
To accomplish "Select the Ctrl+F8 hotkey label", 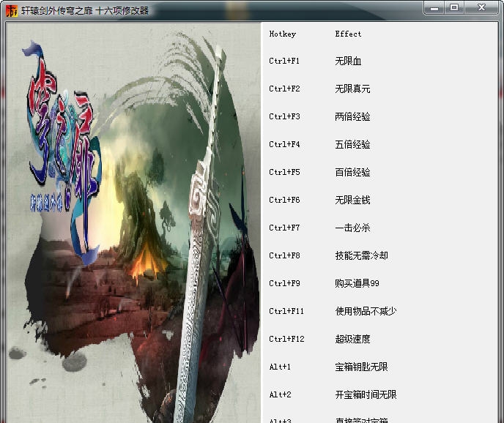I will click(284, 255).
